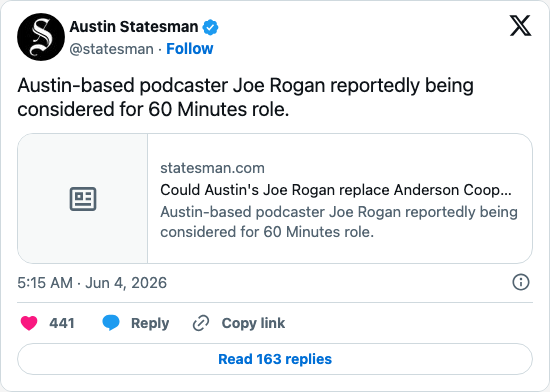
Task: Open the Austin Statesman profile avatar
Action: point(41,37)
